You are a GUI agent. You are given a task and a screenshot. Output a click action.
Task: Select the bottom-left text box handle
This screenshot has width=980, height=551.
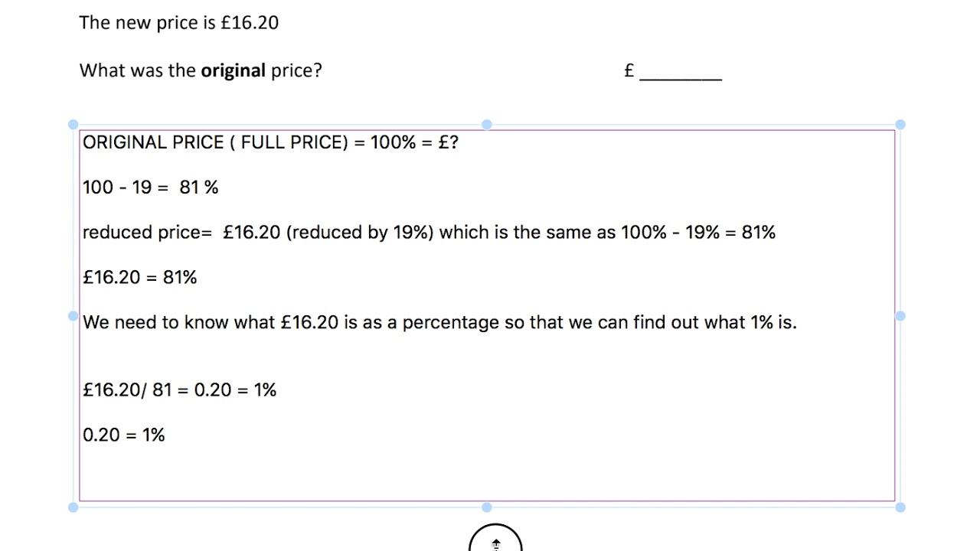point(73,507)
